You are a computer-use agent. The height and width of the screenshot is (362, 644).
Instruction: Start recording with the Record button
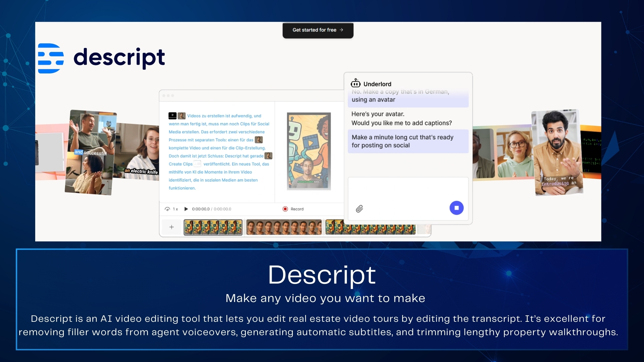(x=293, y=209)
